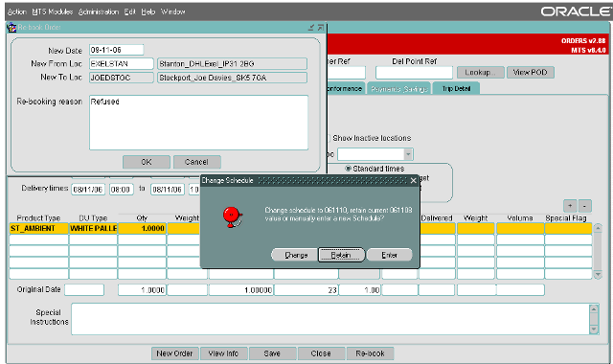
Task: Click the Special Flag cell in highlighted row
Action: [568, 228]
